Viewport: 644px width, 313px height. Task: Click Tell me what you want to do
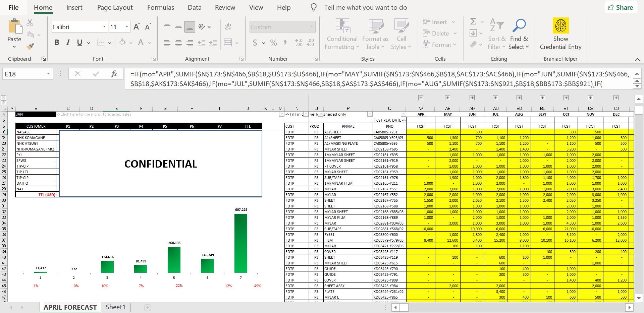pyautogui.click(x=365, y=7)
